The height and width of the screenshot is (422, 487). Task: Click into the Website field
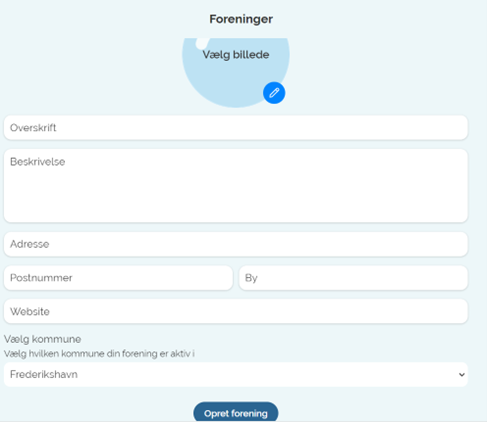click(236, 311)
